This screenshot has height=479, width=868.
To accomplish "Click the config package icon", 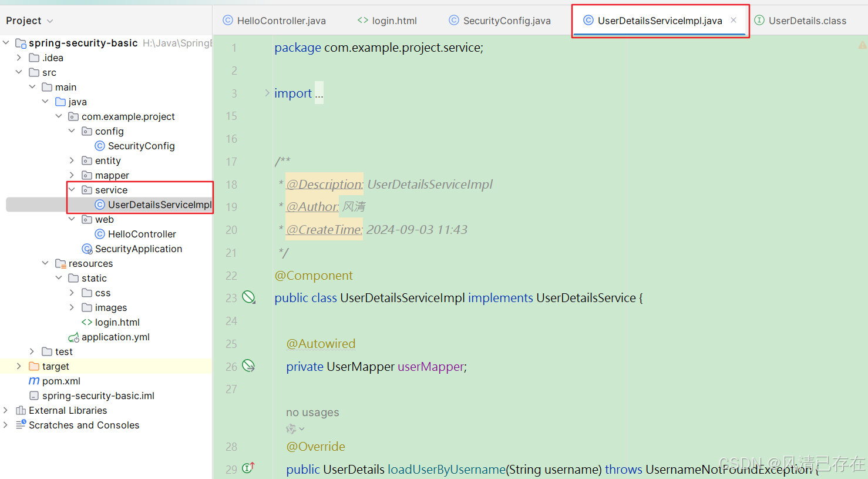I will pyautogui.click(x=87, y=131).
